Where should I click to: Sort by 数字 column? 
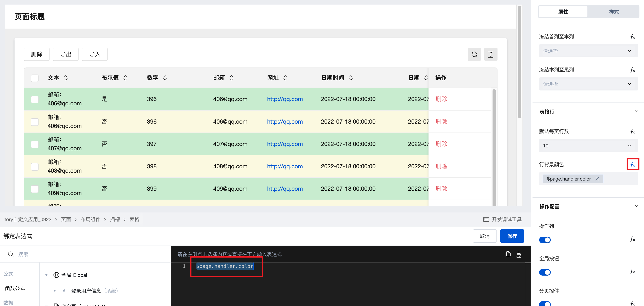(165, 78)
